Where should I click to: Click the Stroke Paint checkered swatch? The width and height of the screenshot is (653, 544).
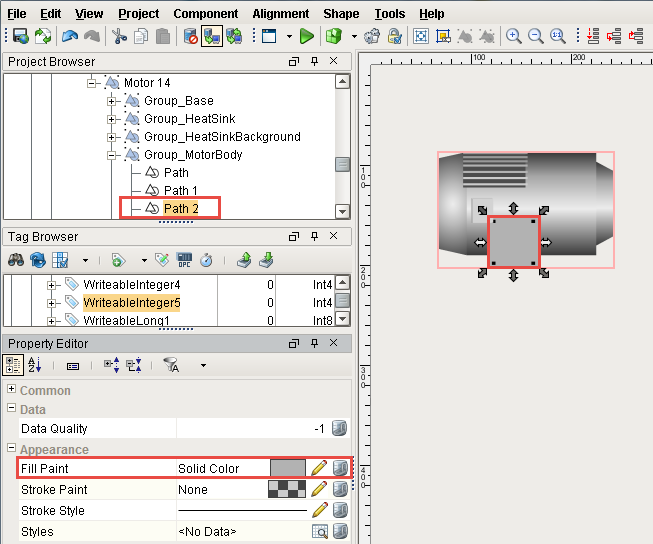(288, 490)
